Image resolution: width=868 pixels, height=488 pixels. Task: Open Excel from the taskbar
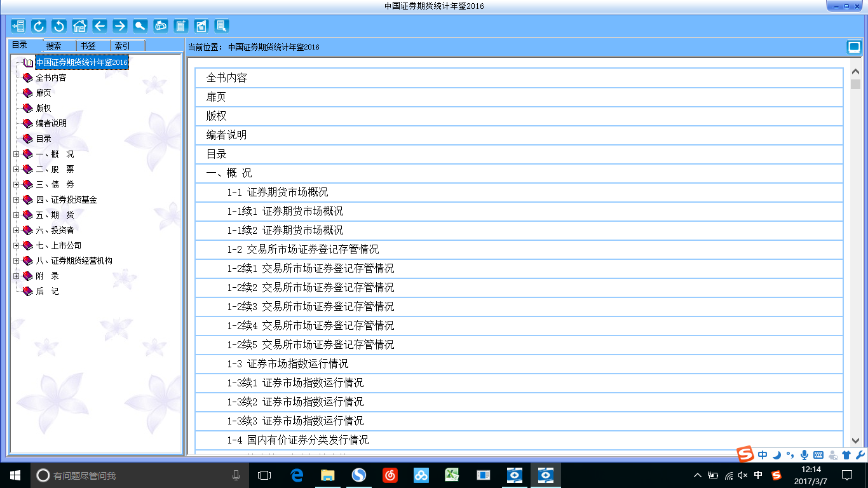(452, 475)
